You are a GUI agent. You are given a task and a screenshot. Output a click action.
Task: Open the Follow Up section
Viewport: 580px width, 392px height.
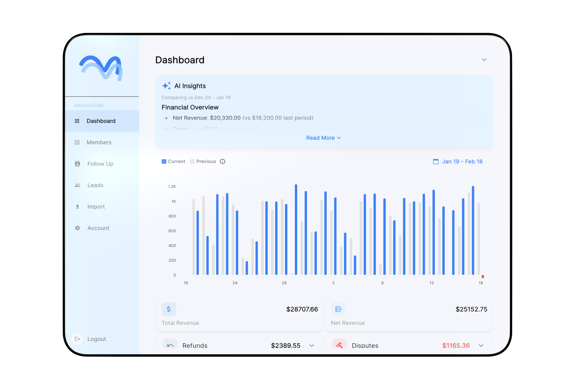[x=102, y=164]
